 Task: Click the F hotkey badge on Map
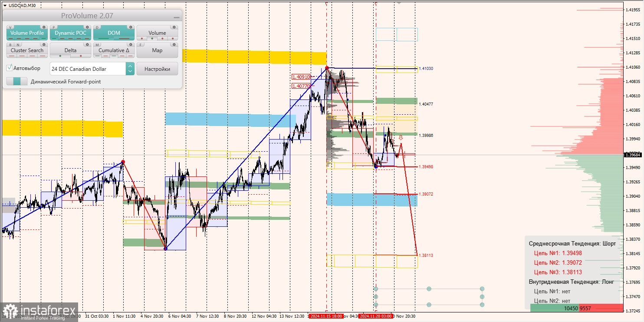[141, 44]
